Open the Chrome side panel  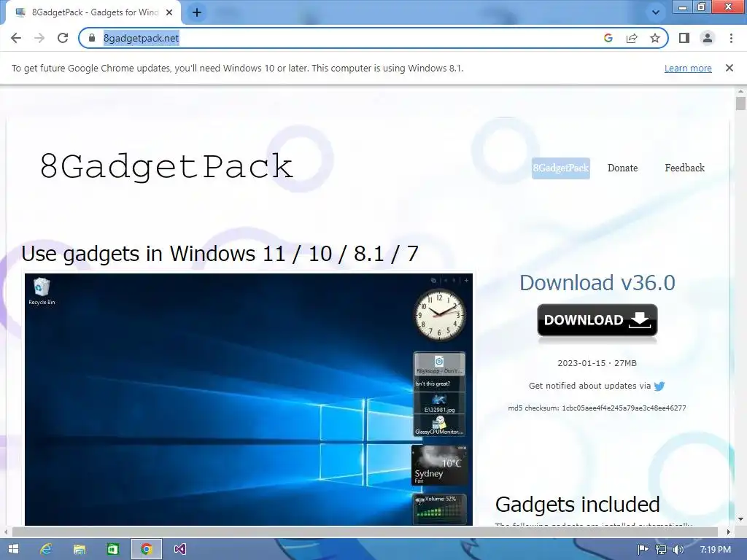[x=684, y=38]
